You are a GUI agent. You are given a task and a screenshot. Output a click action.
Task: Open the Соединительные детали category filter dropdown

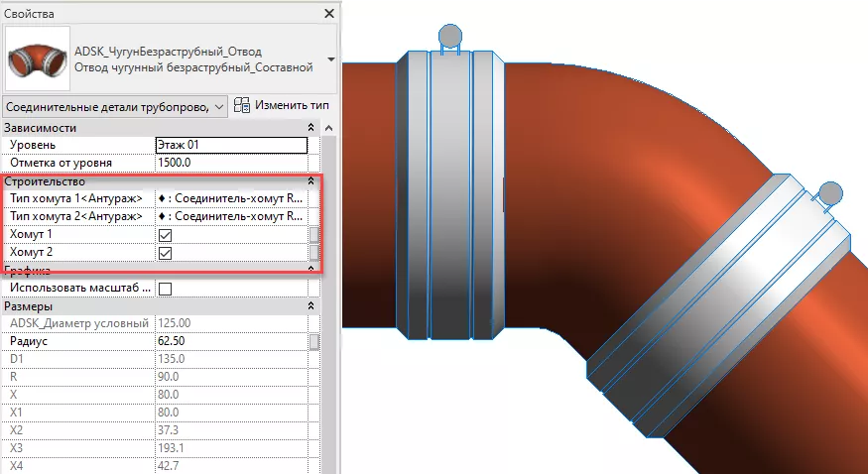115,106
